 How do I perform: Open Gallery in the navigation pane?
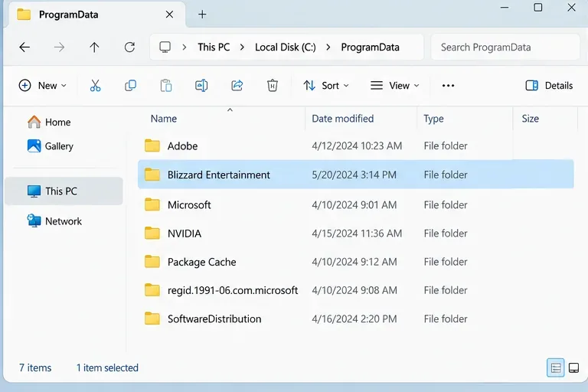pos(51,146)
